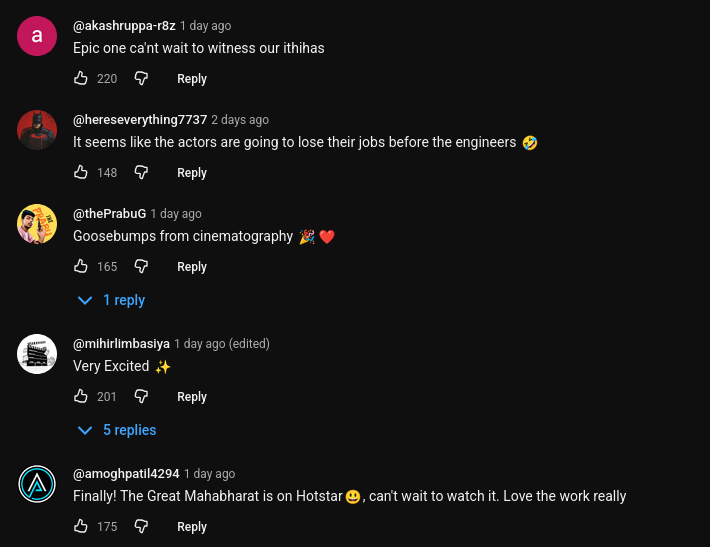710x547 pixels.
Task: Expand the 5 replies thread
Action: point(118,430)
